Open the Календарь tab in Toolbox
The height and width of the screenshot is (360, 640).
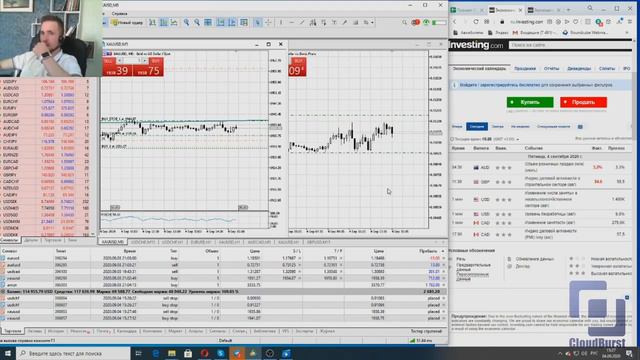click(127, 331)
